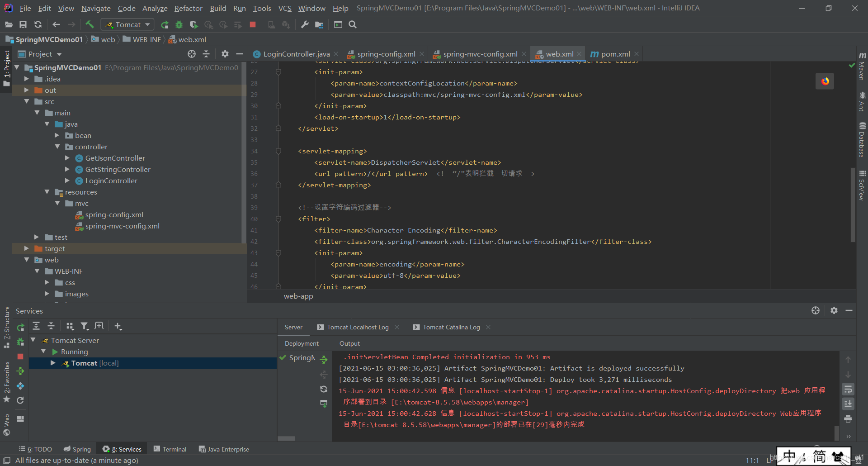Image resolution: width=868 pixels, height=466 pixels.
Task: Select GetJsonController in the project tree
Action: (115, 158)
